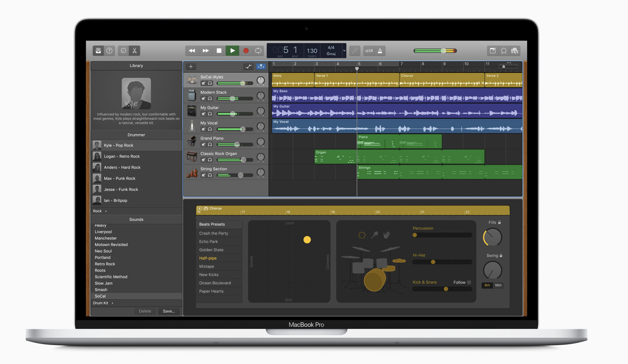Click the Fast Forward button
Image resolution: width=628 pixels, height=364 pixels.
(x=206, y=50)
